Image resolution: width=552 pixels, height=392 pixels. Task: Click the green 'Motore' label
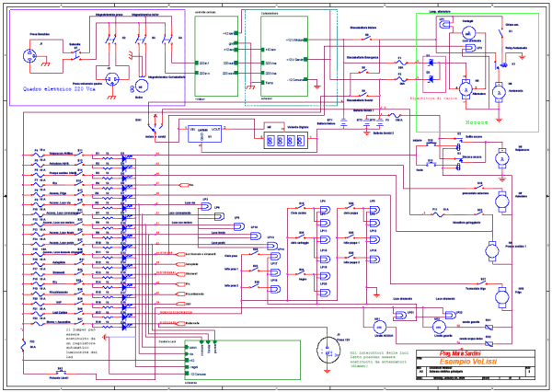click(x=477, y=122)
